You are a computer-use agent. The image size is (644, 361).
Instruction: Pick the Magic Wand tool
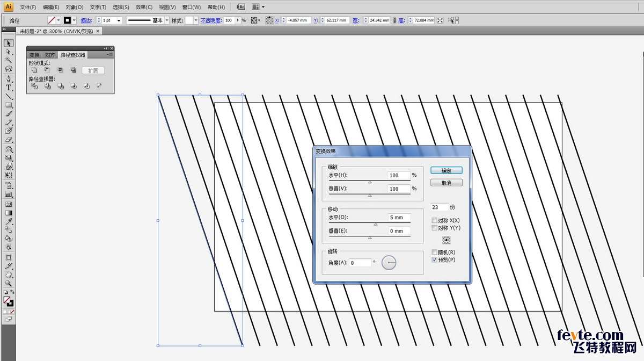tap(9, 60)
